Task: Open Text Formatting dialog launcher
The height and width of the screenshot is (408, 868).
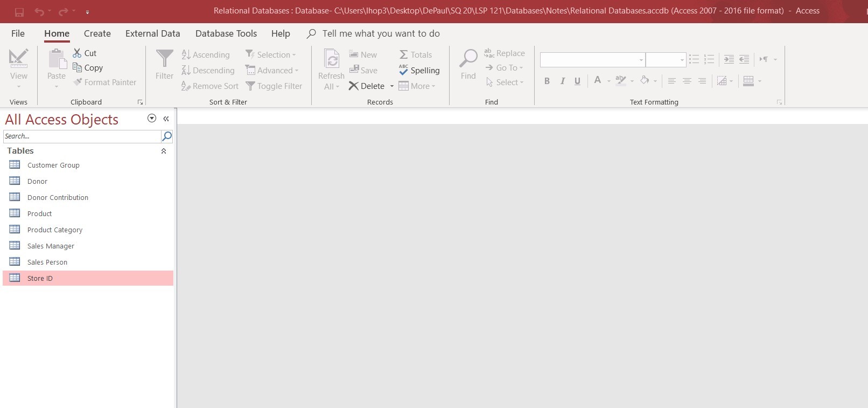Action: 779,102
